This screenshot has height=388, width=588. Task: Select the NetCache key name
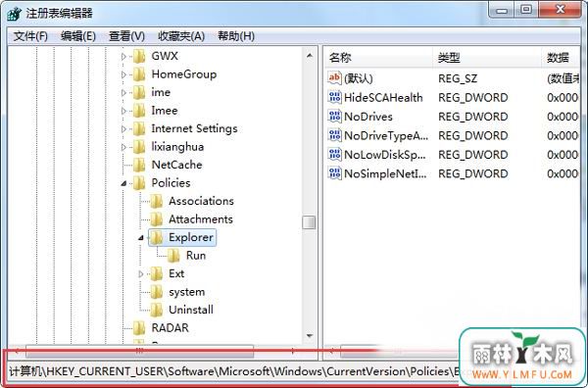pyautogui.click(x=176, y=165)
